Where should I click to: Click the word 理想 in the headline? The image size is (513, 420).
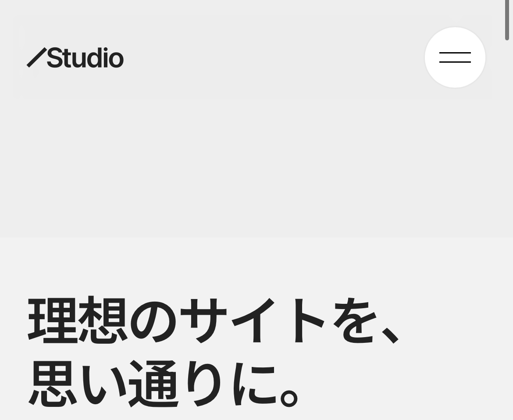coord(77,320)
